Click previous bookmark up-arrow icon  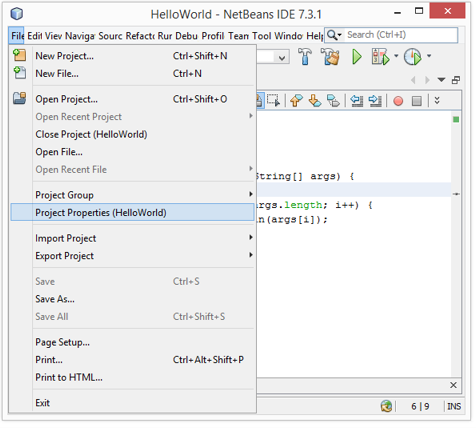tap(296, 100)
